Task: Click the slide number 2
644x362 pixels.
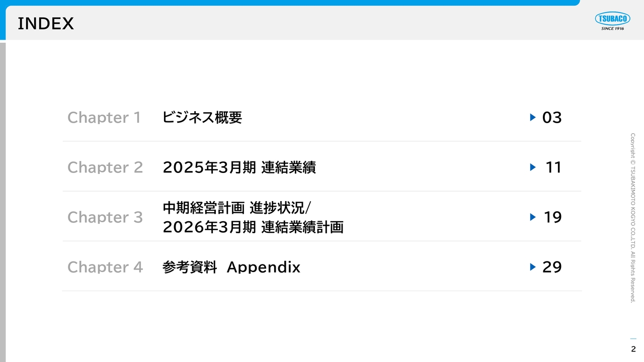Action: (x=633, y=349)
